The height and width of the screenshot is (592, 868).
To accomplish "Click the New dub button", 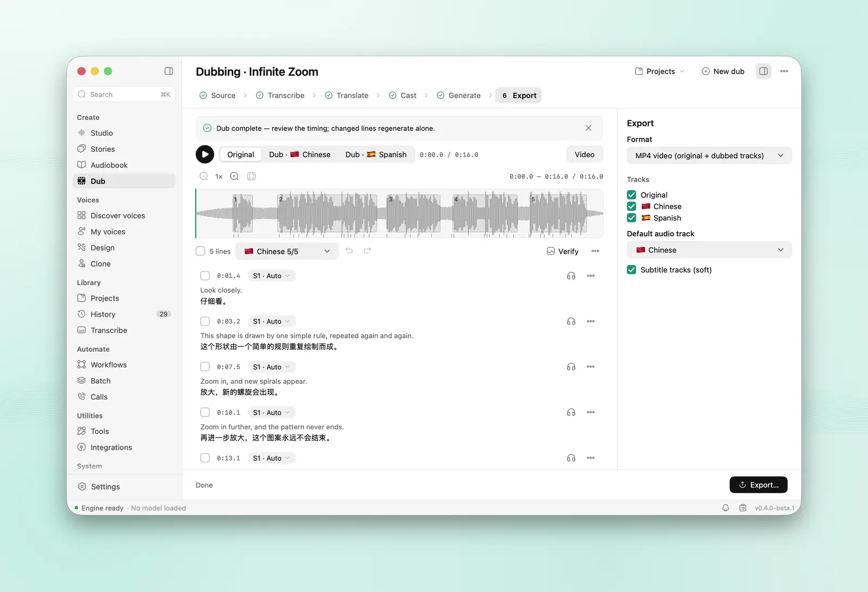I will pos(723,71).
